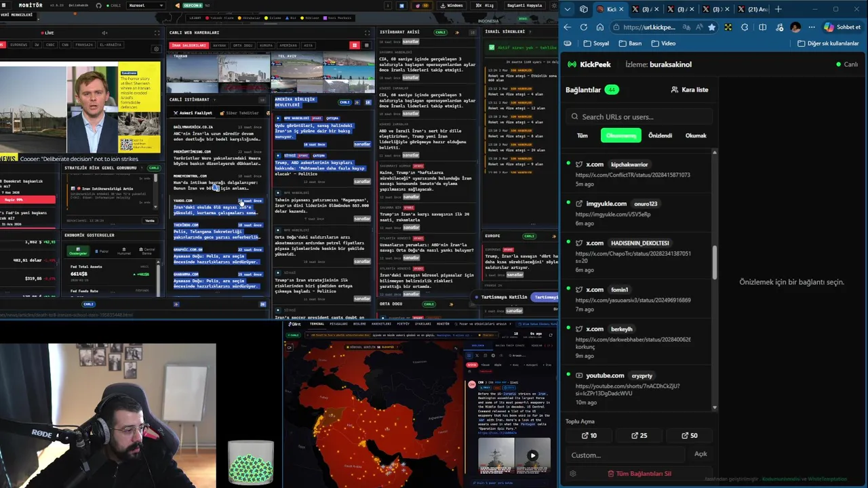
Task: Select the İRAN SALDIRILARI webcam filter
Action: (189, 45)
